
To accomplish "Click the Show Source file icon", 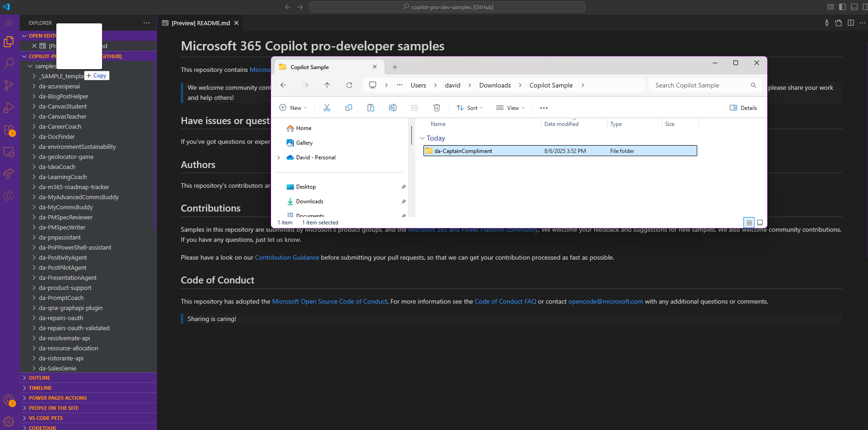I will point(838,23).
